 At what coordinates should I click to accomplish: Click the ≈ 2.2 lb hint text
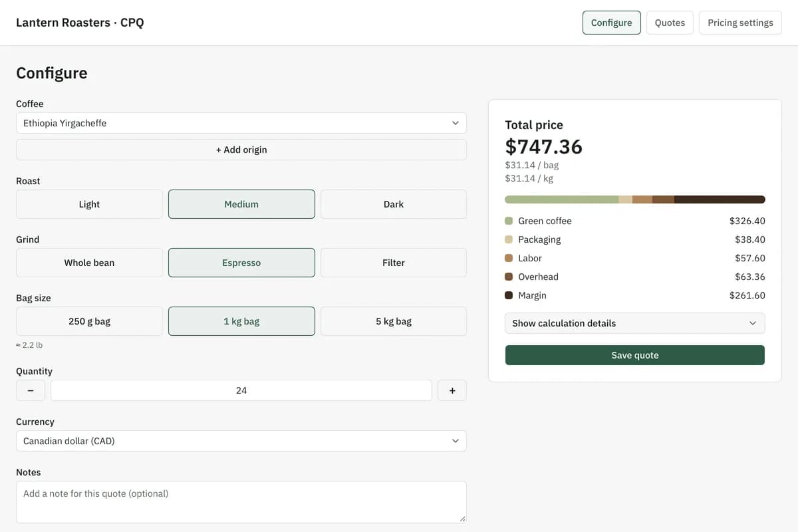29,345
